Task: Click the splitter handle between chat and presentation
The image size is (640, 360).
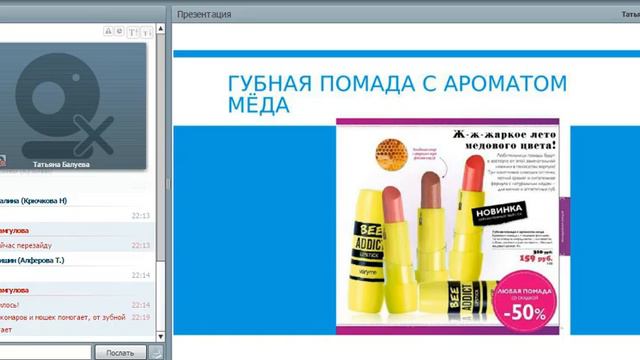Action: [x=168, y=184]
